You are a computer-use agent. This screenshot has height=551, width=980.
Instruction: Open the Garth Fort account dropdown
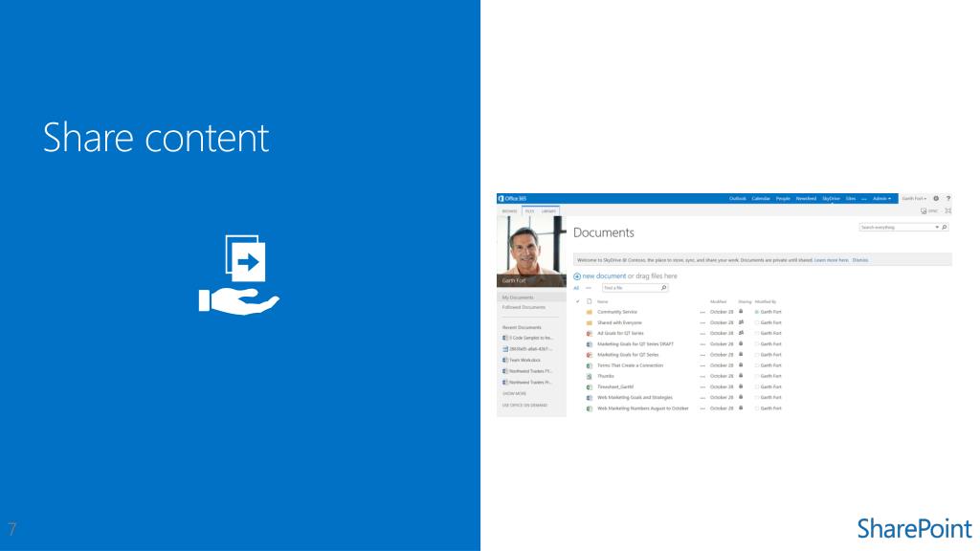914,199
